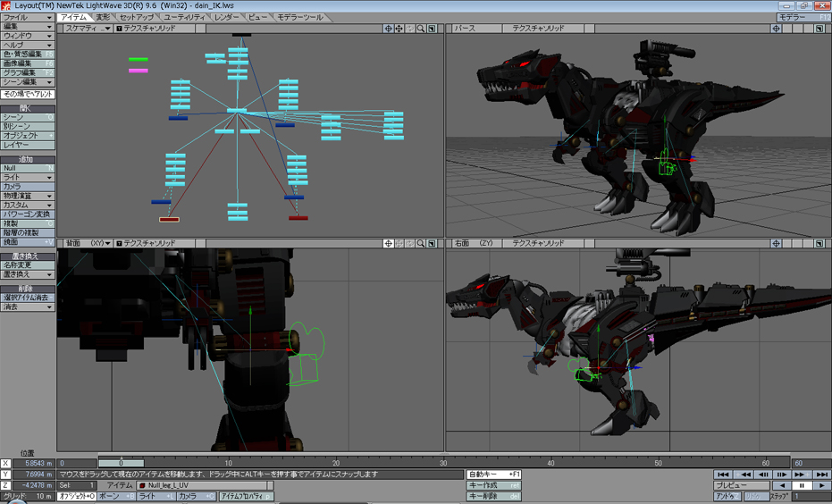Open the ファイル dropdown menu
Image resolution: width=832 pixels, height=504 pixels.
[x=28, y=17]
